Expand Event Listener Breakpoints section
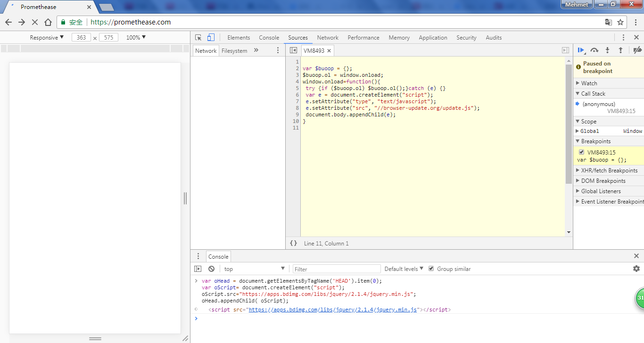The image size is (644, 343). click(609, 201)
